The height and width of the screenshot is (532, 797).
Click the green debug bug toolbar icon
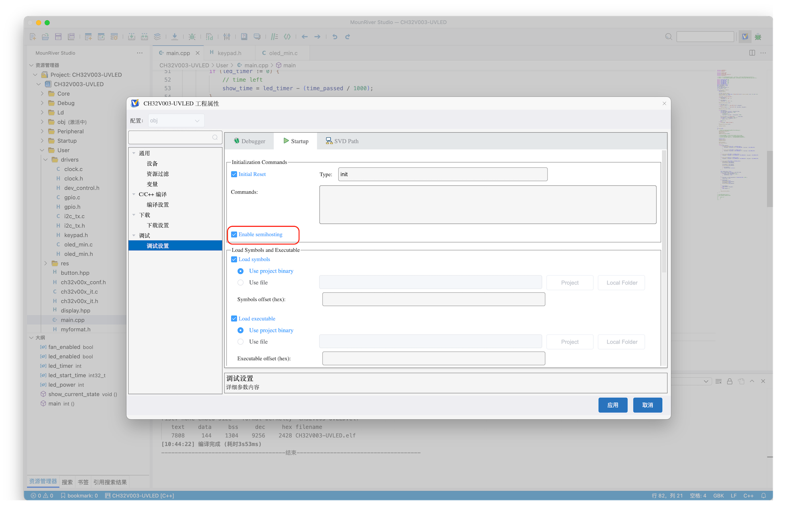click(x=192, y=37)
